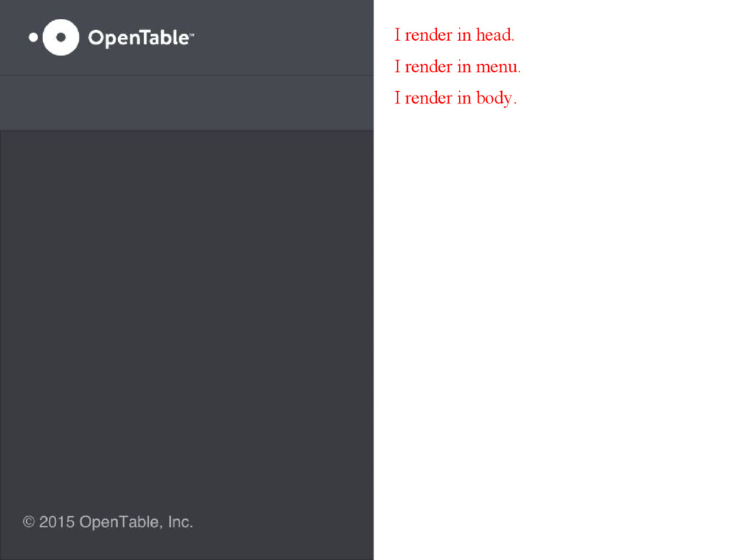Click the large white OpenTable circle logo
Viewport: 747px width, 560px height.
click(x=61, y=38)
